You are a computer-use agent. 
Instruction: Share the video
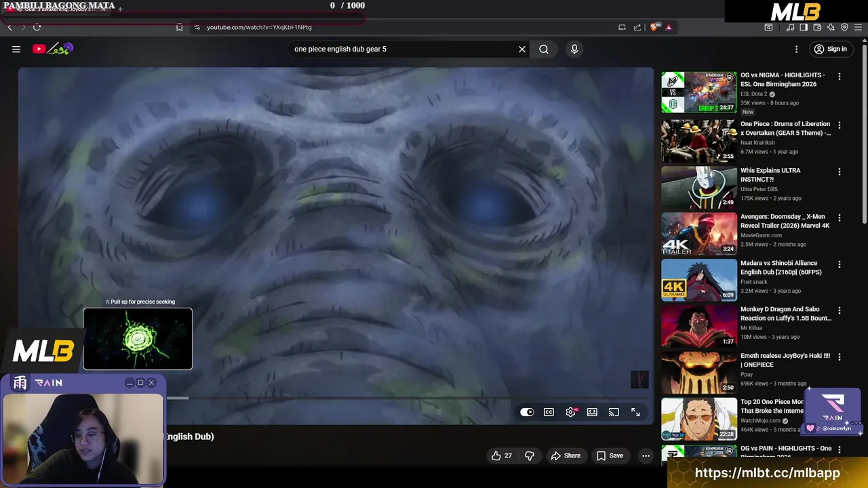566,455
